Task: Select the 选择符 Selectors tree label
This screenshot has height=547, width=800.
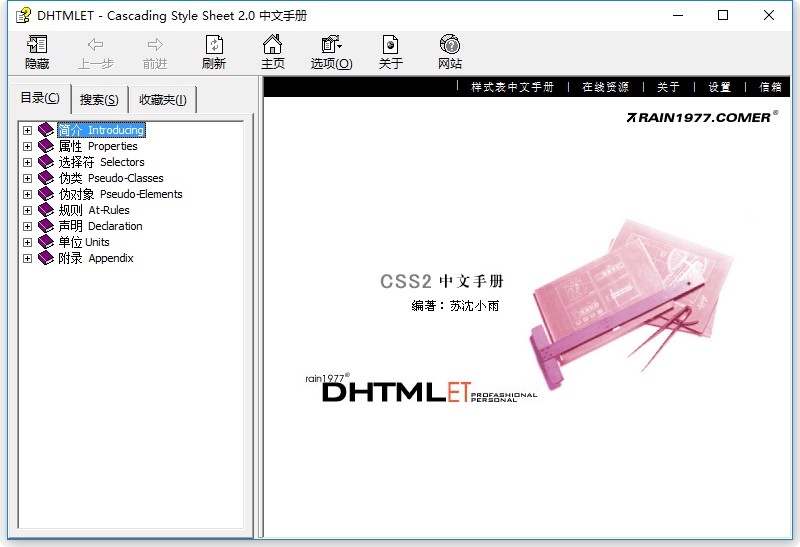Action: [x=101, y=162]
